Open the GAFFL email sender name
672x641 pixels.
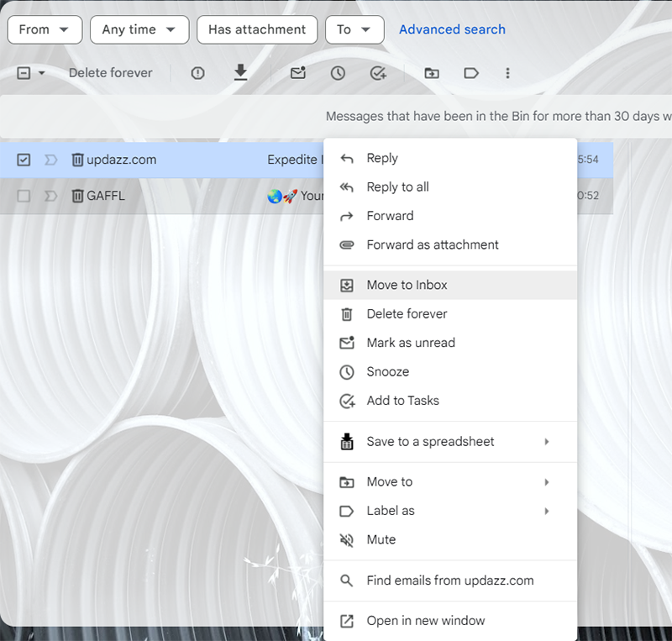pyautogui.click(x=106, y=196)
